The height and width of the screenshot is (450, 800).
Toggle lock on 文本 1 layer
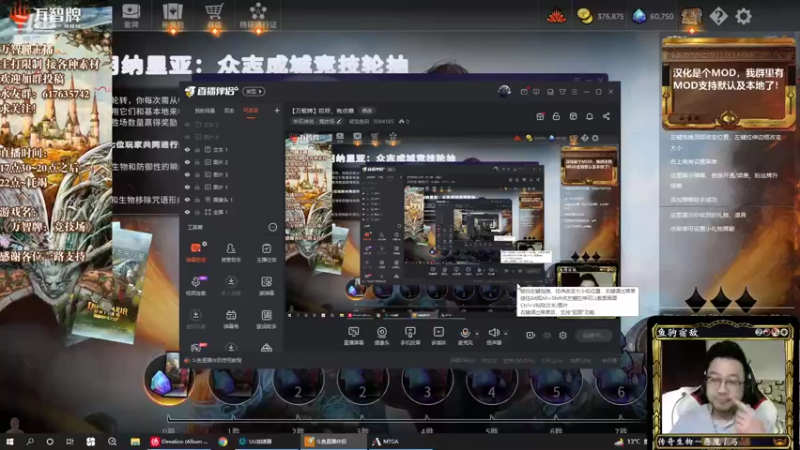[x=197, y=150]
